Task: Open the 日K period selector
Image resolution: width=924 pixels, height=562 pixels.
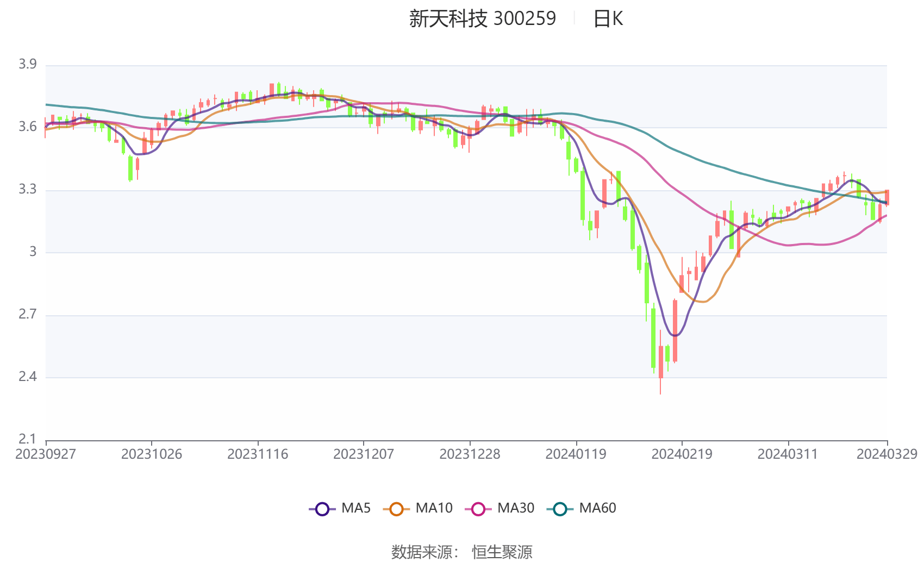Action: point(608,18)
